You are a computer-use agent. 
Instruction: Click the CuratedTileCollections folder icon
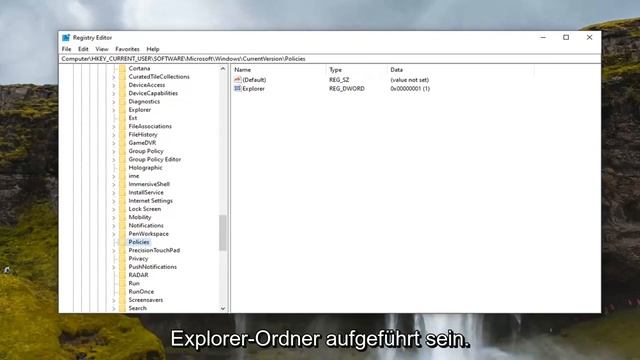coord(122,77)
